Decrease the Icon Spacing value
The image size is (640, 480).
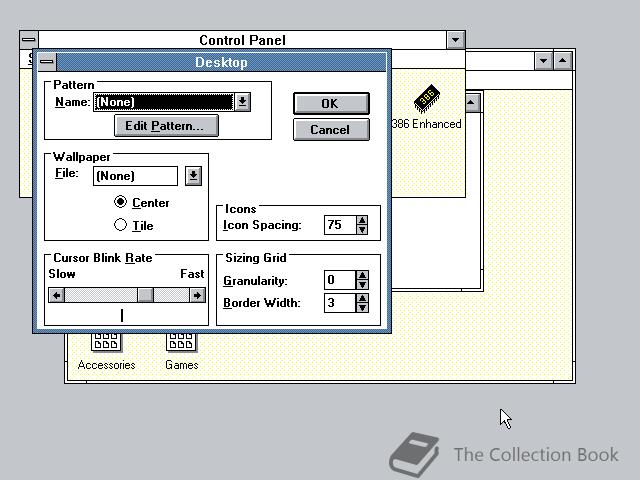pos(362,229)
